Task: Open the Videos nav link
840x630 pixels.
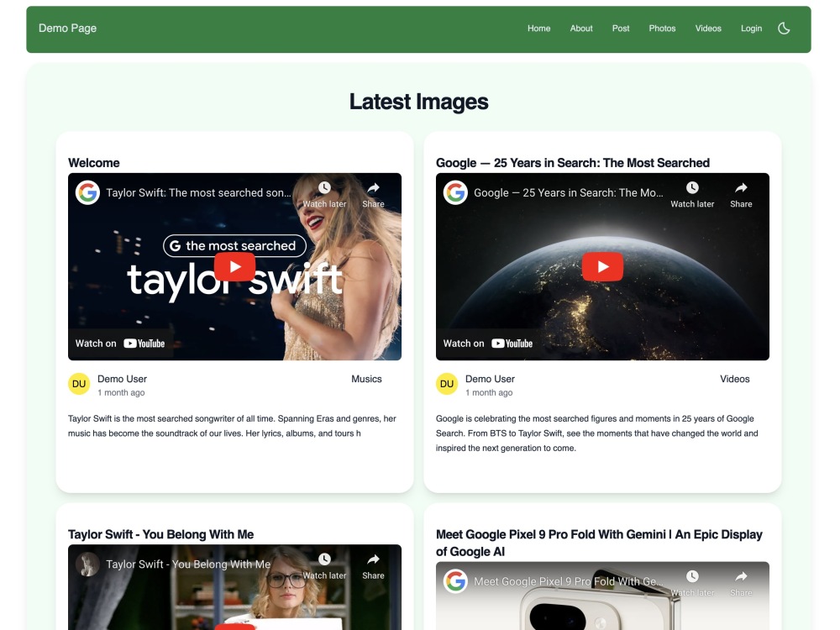Action: point(707,29)
